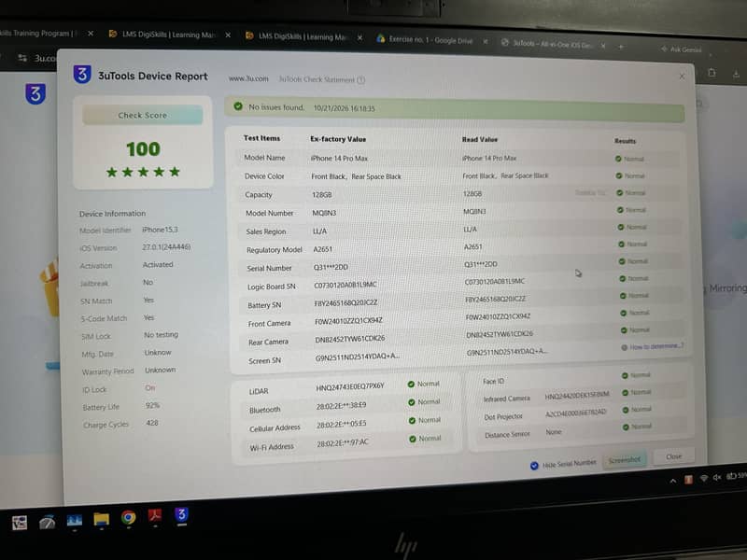Close the Device Report dialog with the X
747x560 pixels.
(682, 77)
